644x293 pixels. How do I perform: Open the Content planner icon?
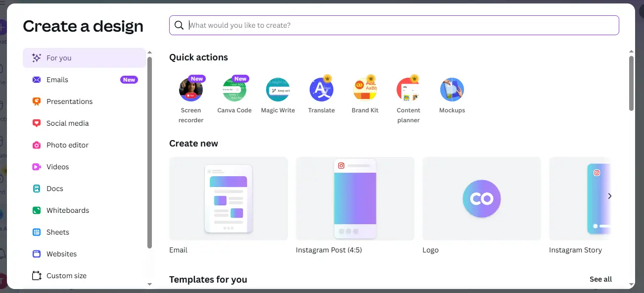(x=408, y=90)
